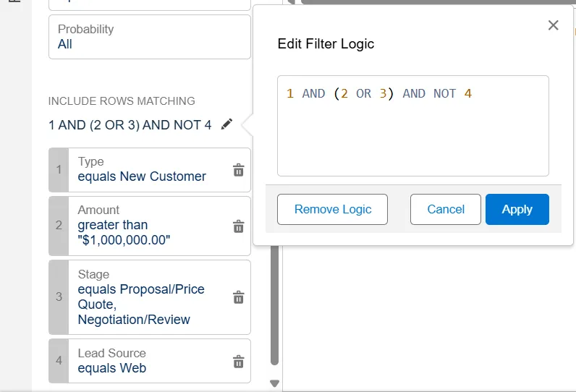Click the Apply button

coord(517,209)
